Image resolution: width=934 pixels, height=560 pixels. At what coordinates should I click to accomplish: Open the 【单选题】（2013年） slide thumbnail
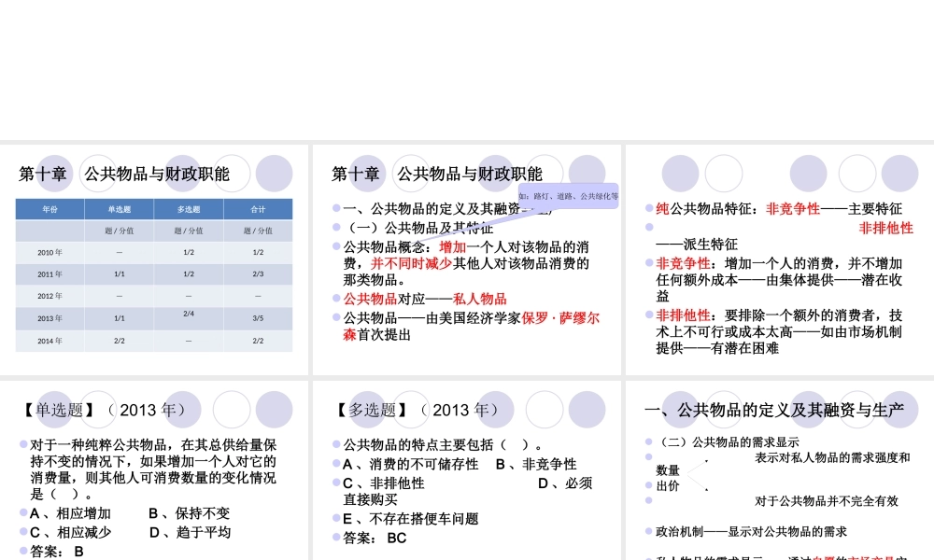[x=154, y=470]
